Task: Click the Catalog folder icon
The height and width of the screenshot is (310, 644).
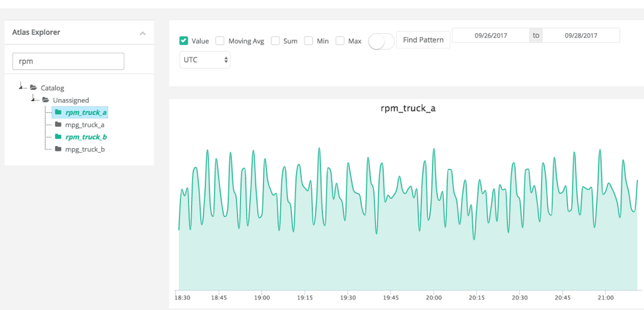Action: pos(34,88)
